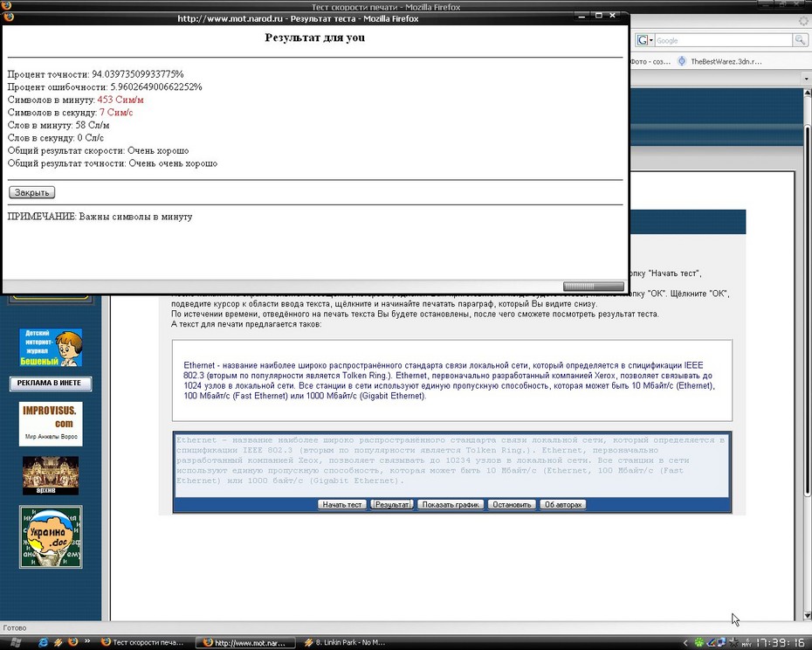Screen dimensions: 812x650
Task: Click the Остановить button
Action: click(512, 504)
